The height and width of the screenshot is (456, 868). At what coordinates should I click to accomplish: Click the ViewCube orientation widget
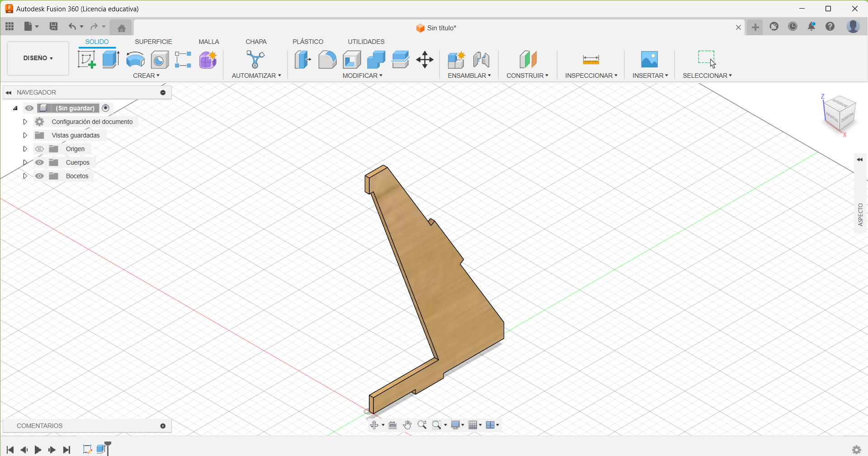pos(840,114)
